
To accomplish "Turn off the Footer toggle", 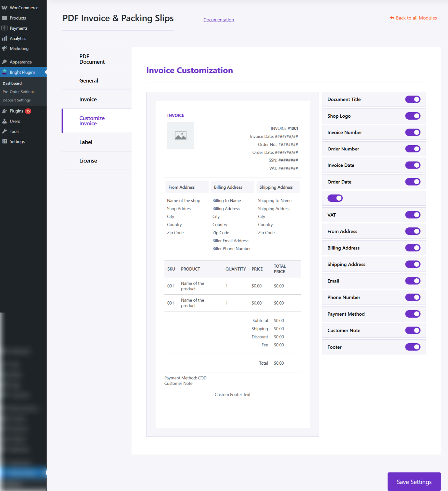I will pos(412,347).
